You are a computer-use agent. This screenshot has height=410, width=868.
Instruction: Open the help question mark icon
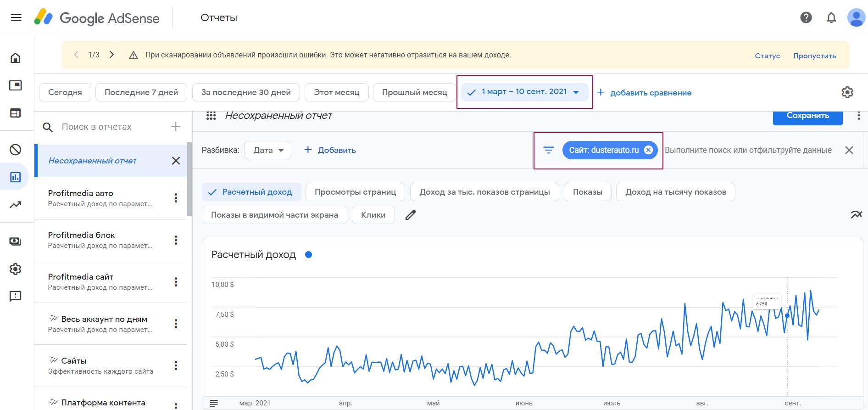pyautogui.click(x=806, y=17)
